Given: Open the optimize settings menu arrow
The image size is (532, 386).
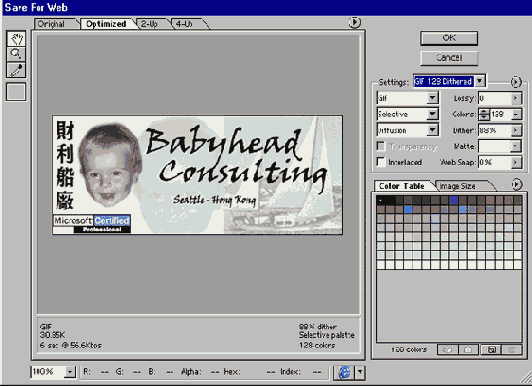Looking at the screenshot, I should click(x=516, y=82).
